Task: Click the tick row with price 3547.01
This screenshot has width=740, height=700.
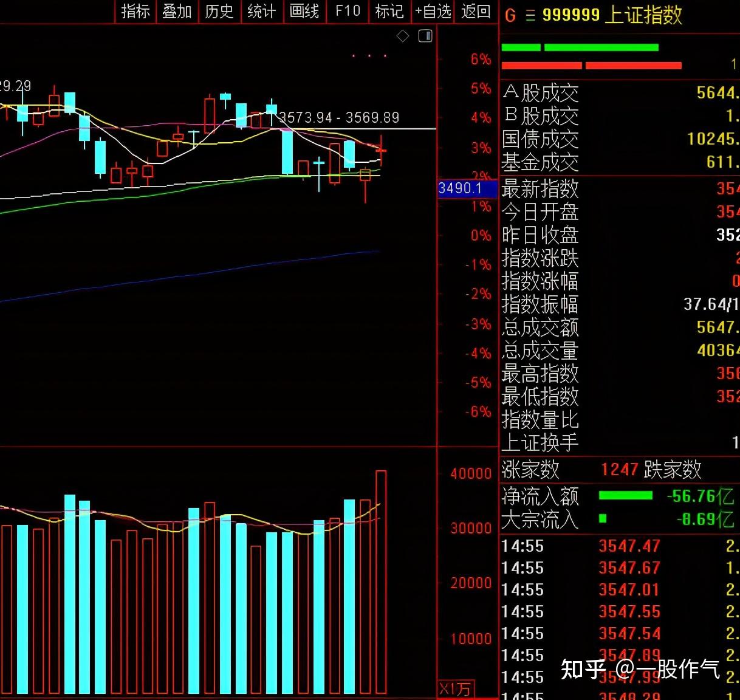Action: pyautogui.click(x=620, y=590)
